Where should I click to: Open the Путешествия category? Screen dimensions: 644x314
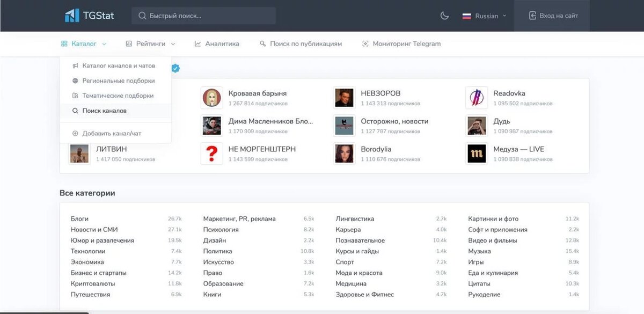click(x=90, y=294)
